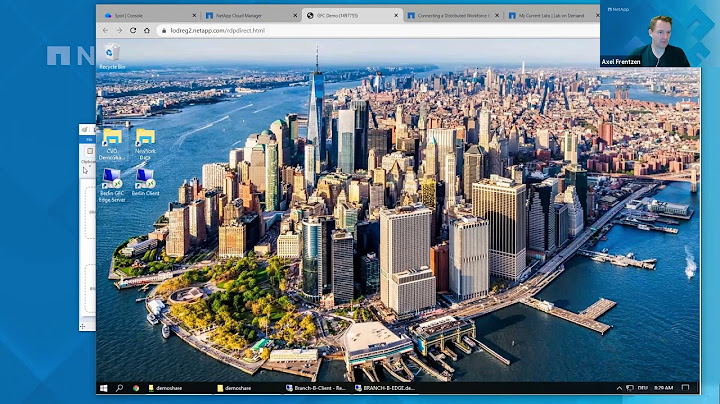The height and width of the screenshot is (404, 720).
Task: Reload the current page
Action: click(133, 30)
